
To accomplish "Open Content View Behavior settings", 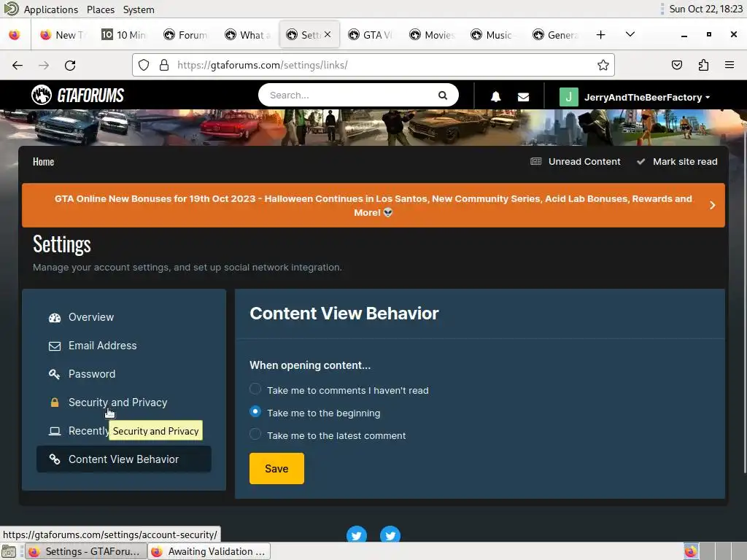I will (x=124, y=459).
